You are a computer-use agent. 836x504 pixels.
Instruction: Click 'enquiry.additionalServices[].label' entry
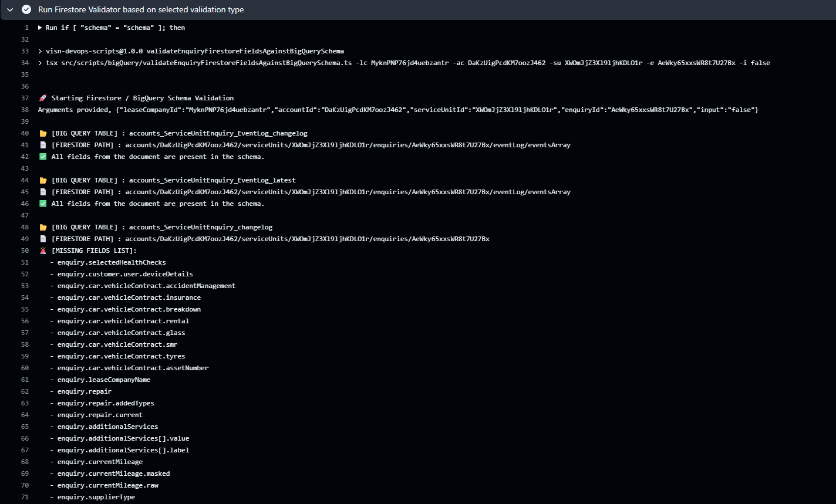coord(123,450)
